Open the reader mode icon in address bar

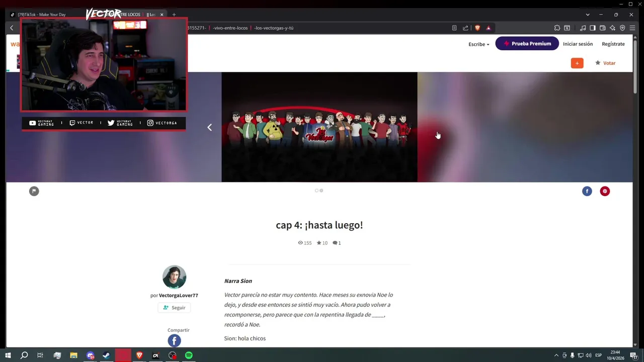[454, 28]
